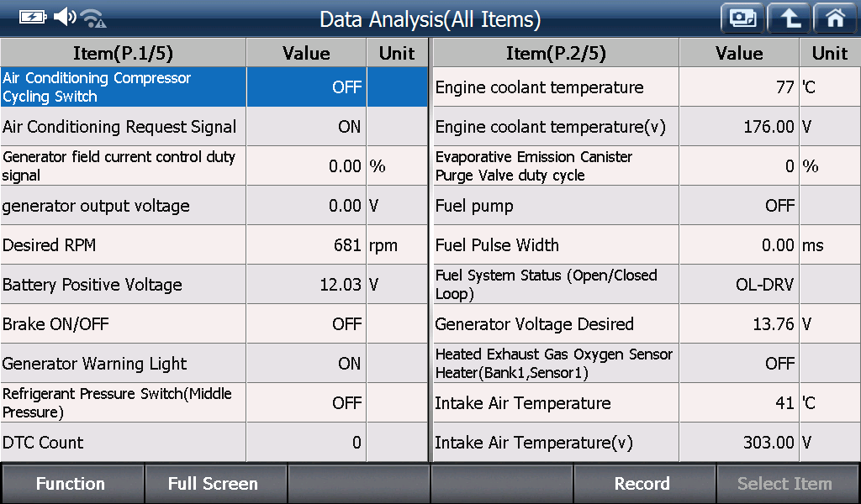Select the Battery Positive Voltage row
The image size is (861, 504).
214,285
